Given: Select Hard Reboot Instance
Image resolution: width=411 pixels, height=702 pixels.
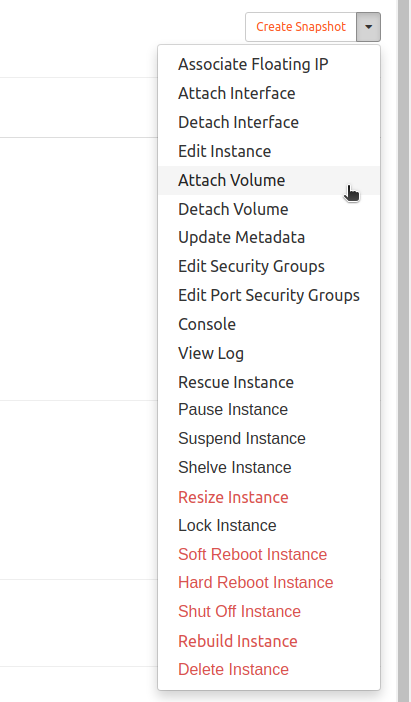Looking at the screenshot, I should (269, 582).
